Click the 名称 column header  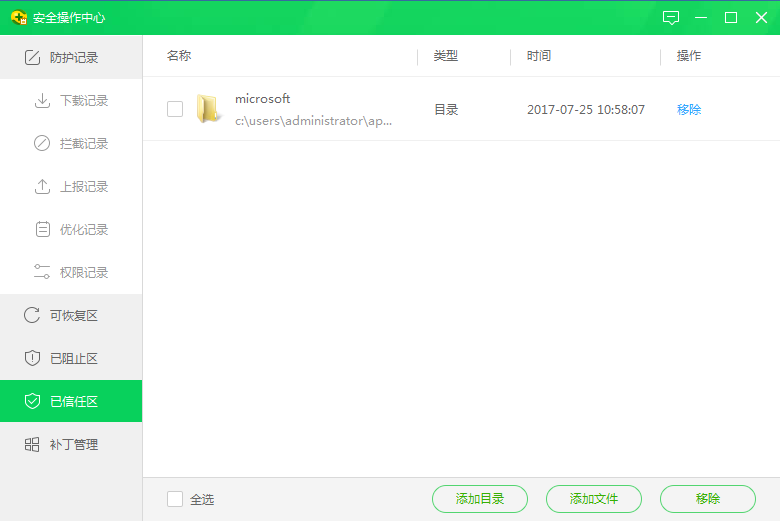(x=179, y=56)
